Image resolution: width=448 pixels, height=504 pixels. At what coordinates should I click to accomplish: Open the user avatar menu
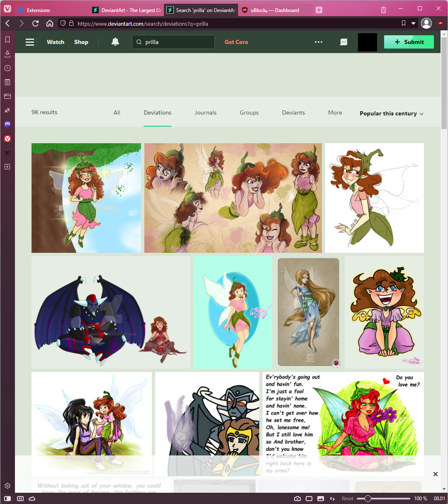coord(368,42)
